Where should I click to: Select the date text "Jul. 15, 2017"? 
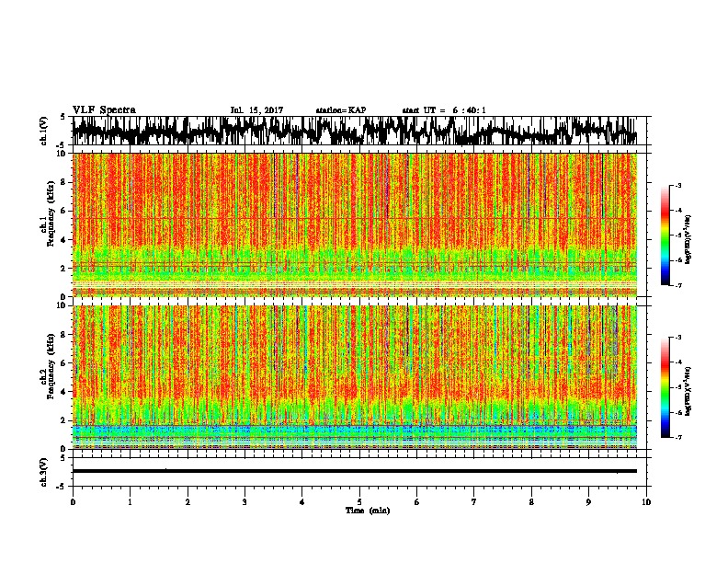coord(256,110)
